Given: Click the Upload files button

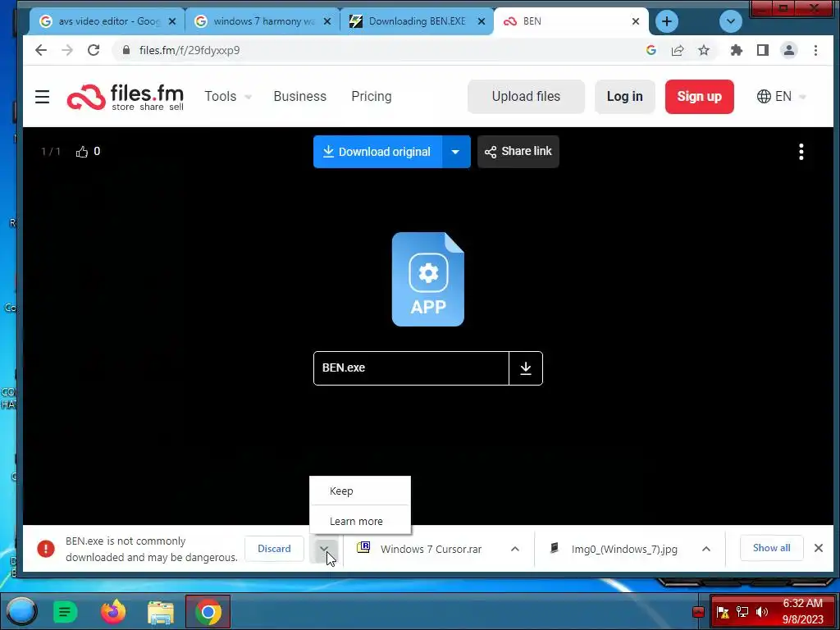Looking at the screenshot, I should 526,97.
